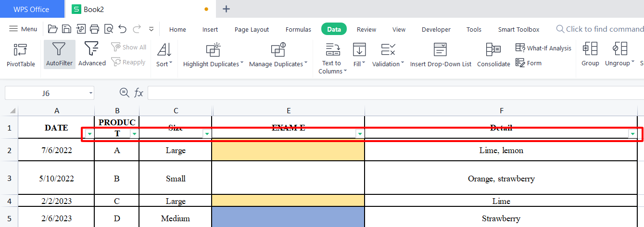Select column E header
This screenshot has height=227, width=644.
click(x=289, y=111)
